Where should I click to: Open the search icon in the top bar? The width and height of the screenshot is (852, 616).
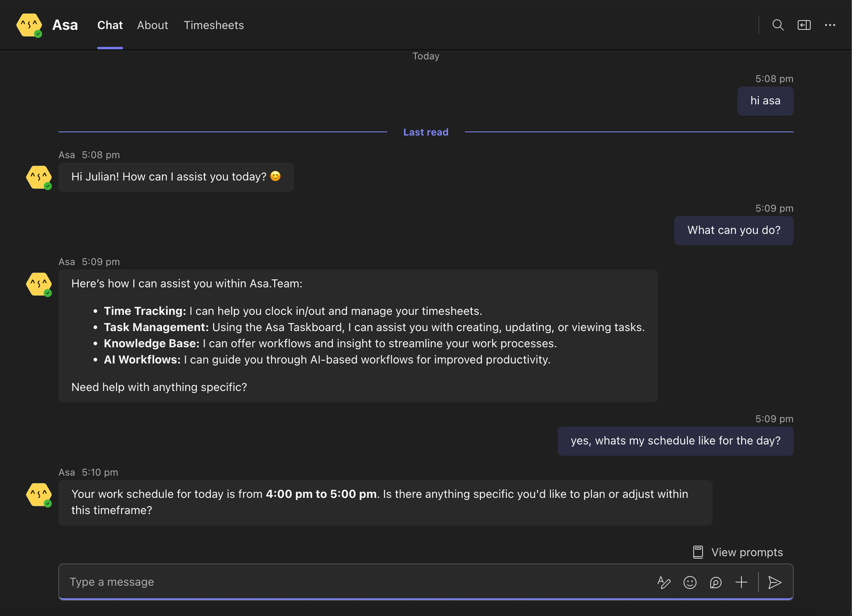[777, 25]
